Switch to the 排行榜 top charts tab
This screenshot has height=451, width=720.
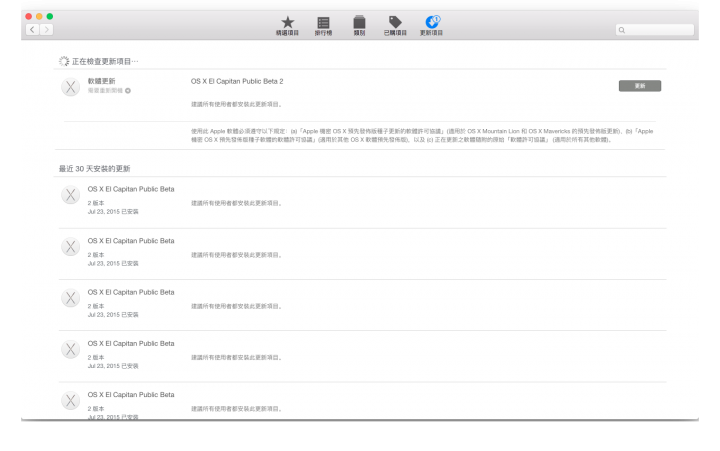323,26
